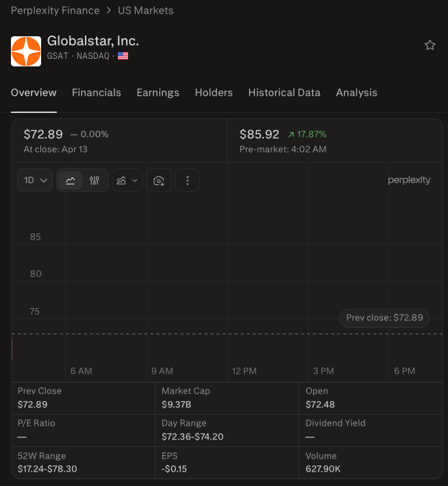Screen dimensions: 448x486
Task: Open the Holders tab
Action: pyautogui.click(x=214, y=92)
